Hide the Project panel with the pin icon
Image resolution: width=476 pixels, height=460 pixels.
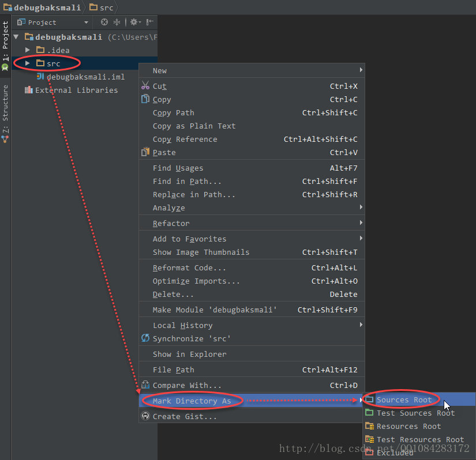tap(149, 22)
